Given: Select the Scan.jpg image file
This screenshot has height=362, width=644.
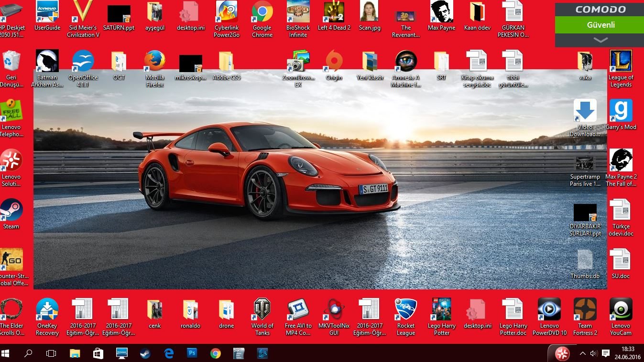Looking at the screenshot, I should 370,16.
